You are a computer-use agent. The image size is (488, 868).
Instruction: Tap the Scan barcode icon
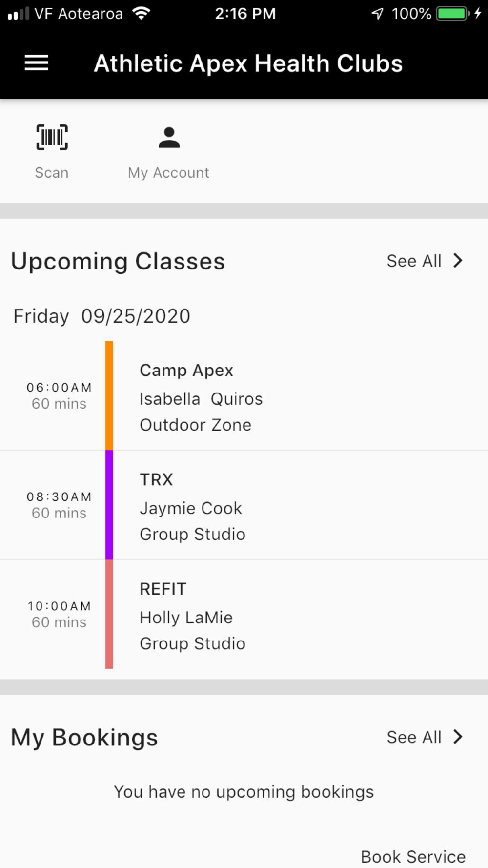52,137
